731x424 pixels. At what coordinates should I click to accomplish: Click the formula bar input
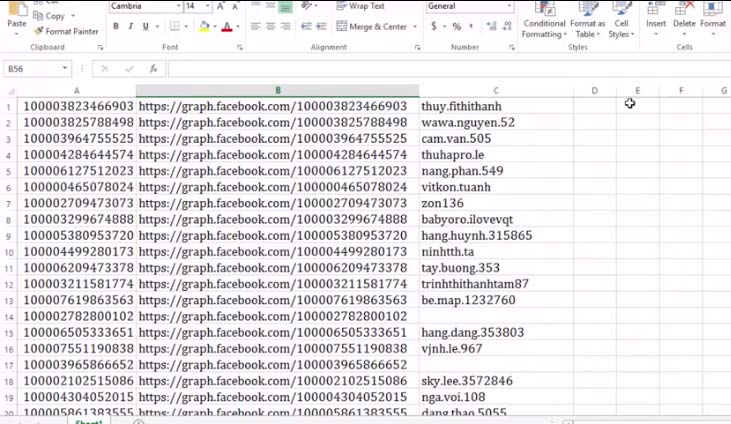[x=448, y=69]
